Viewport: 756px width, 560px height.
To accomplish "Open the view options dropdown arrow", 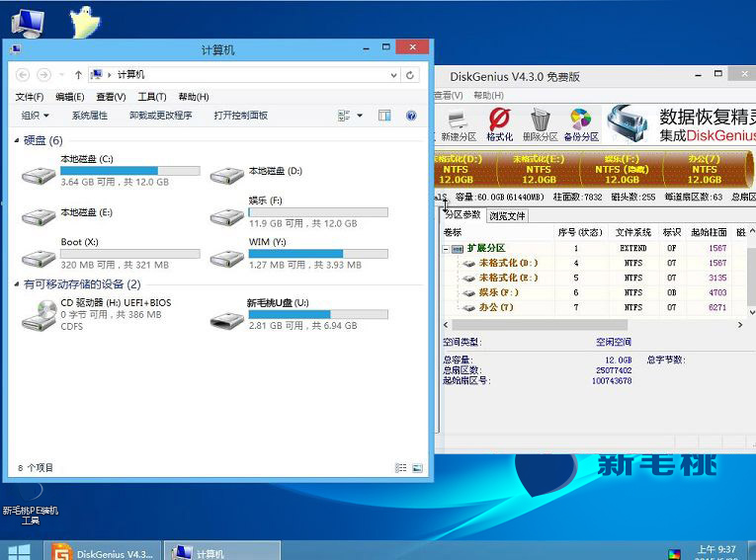I will coord(360,116).
